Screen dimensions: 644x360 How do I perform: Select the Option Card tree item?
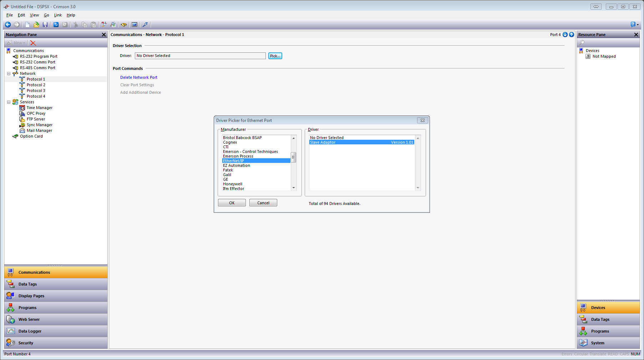click(x=31, y=136)
